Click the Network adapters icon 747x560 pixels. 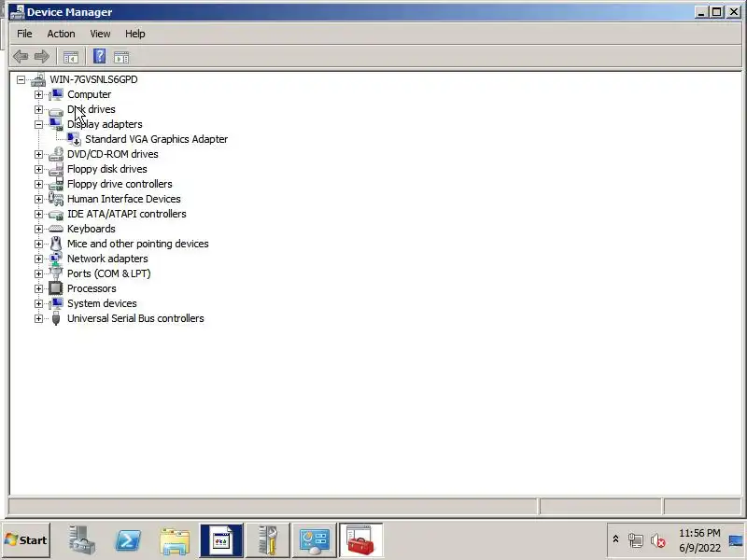point(56,259)
